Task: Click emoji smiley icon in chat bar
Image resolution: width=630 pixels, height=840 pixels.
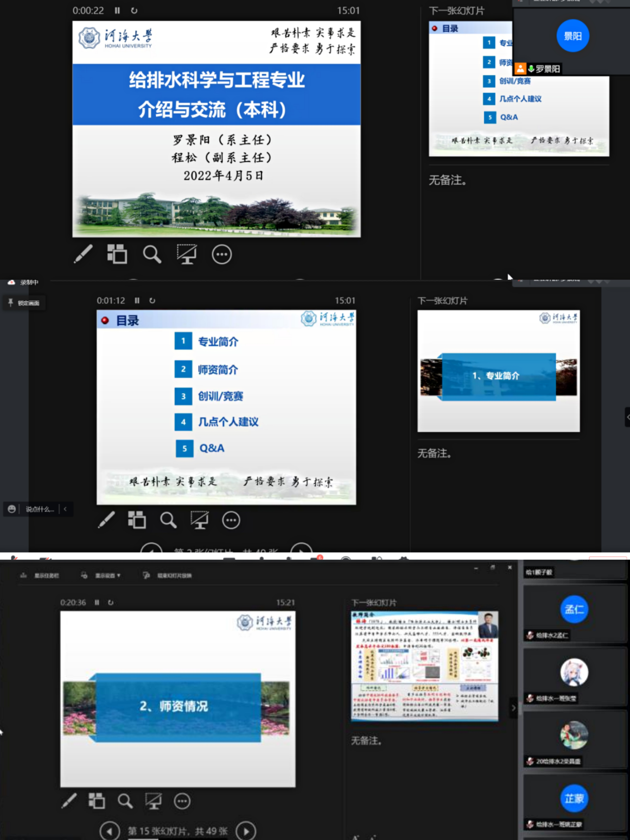Action: 12,509
